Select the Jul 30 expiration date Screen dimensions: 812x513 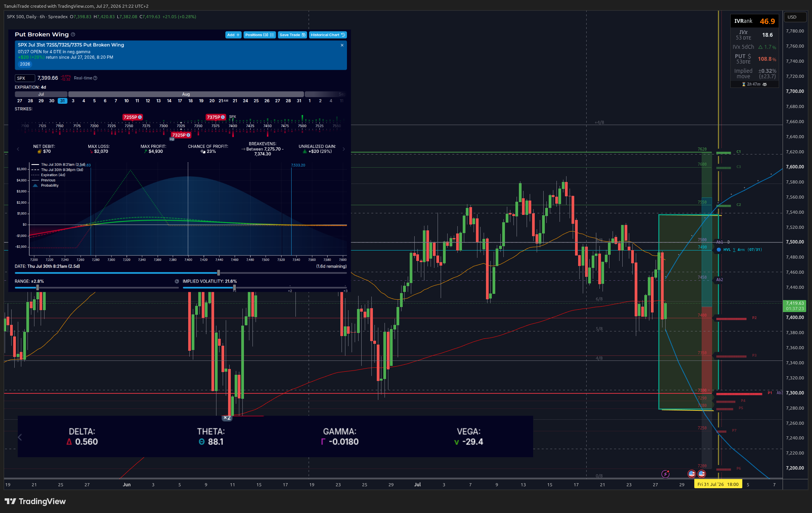(52, 101)
